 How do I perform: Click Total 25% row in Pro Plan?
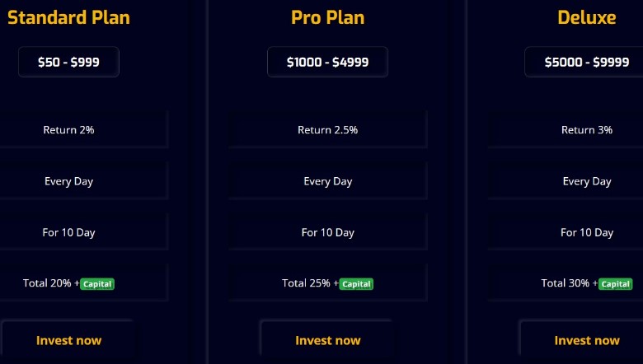pos(328,283)
